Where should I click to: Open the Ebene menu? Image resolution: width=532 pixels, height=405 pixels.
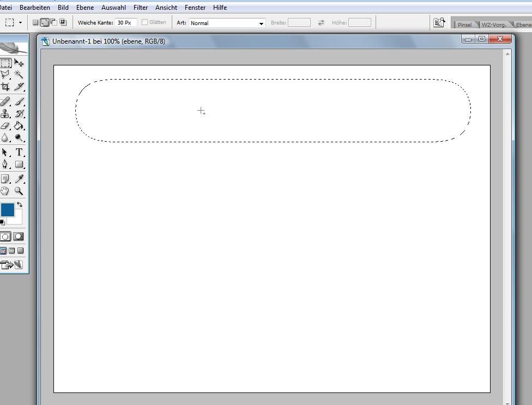[x=84, y=8]
